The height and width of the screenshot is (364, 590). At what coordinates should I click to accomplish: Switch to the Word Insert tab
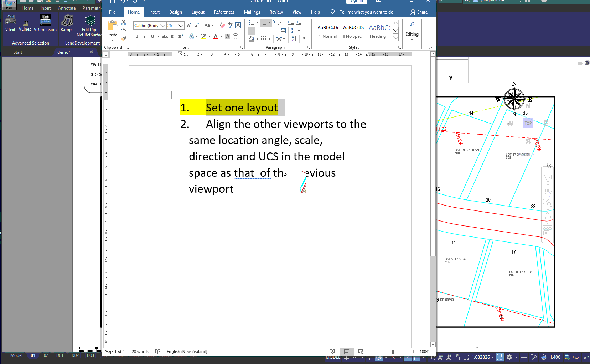154,12
